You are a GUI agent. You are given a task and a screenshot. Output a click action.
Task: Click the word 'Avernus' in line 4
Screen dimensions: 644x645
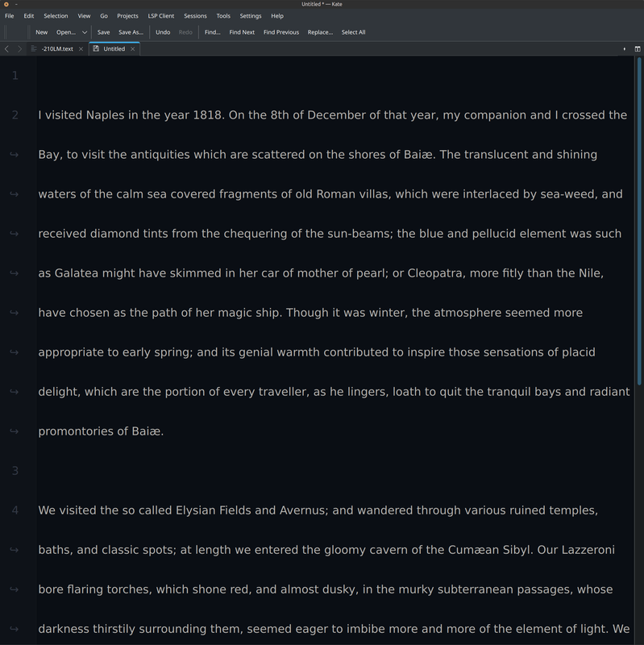click(304, 510)
